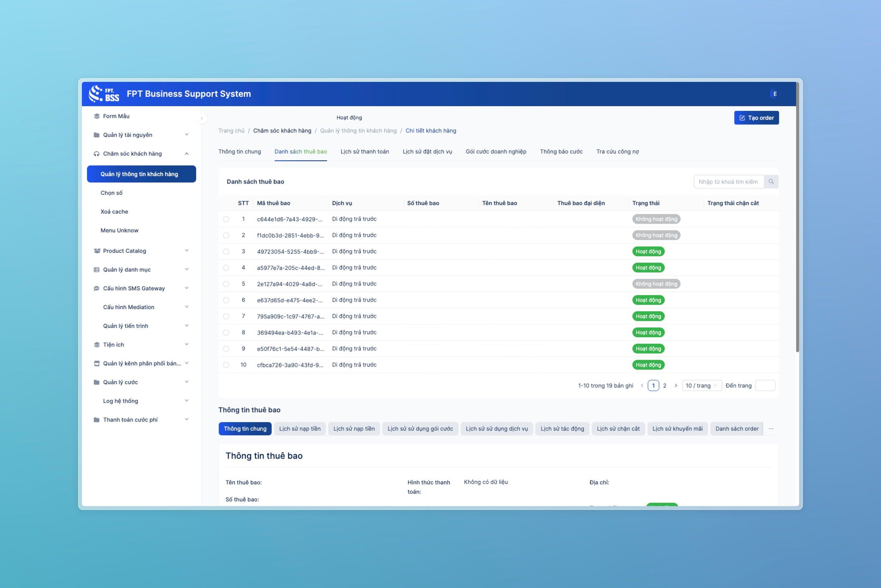Open the more tabs ellipsis icon
Viewport: 881px width, 588px height.
771,429
